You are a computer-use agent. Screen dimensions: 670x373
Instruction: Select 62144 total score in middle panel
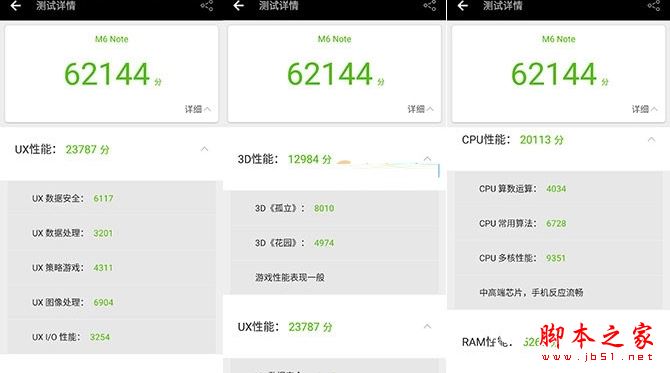pyautogui.click(x=330, y=74)
